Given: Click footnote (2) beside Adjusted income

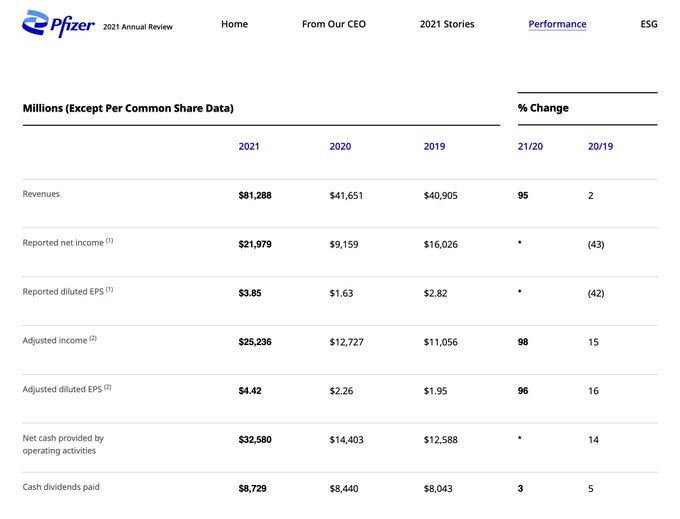Looking at the screenshot, I should [93, 338].
